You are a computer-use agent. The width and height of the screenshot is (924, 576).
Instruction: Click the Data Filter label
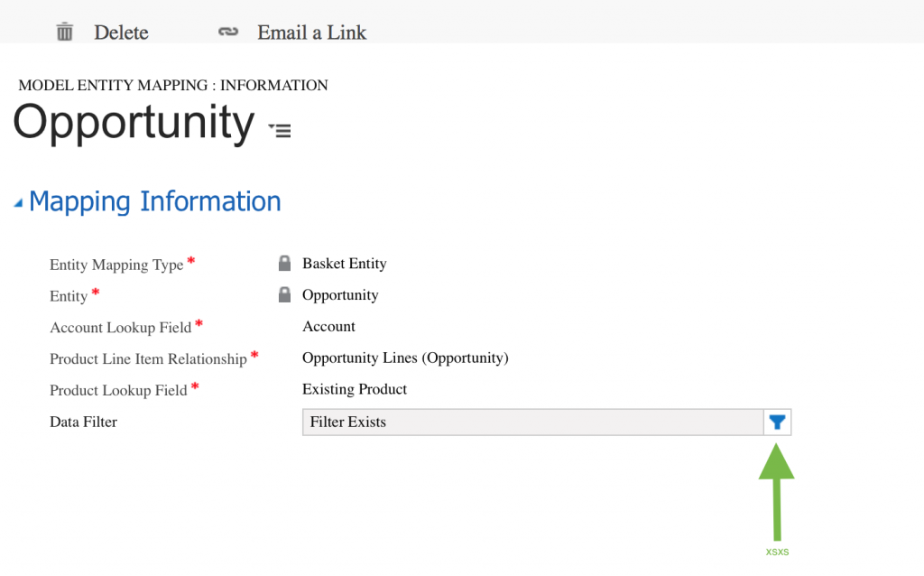(x=83, y=422)
